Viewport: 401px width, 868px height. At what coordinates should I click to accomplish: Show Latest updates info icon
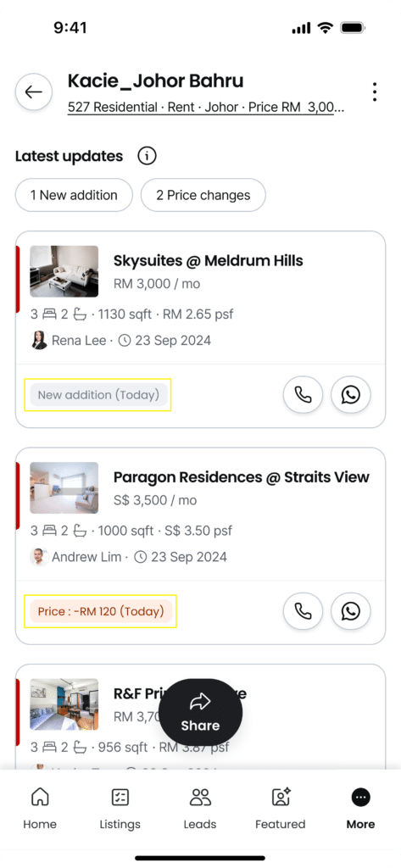(147, 156)
